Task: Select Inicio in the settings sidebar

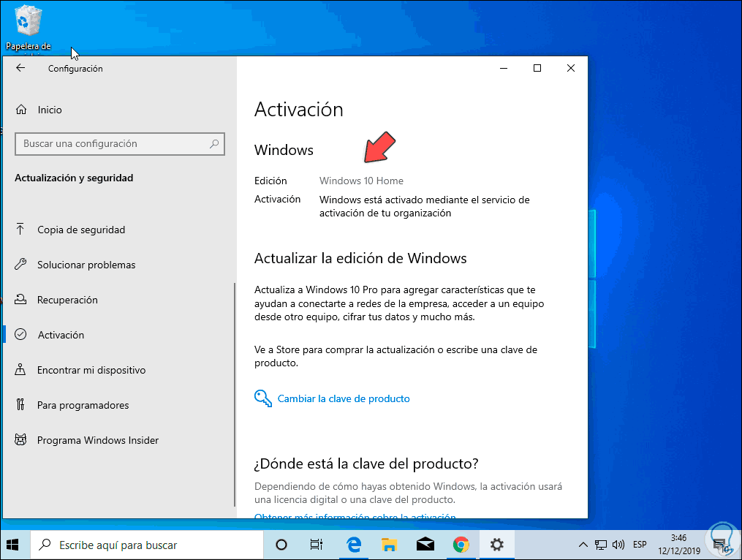Action: tap(50, 110)
